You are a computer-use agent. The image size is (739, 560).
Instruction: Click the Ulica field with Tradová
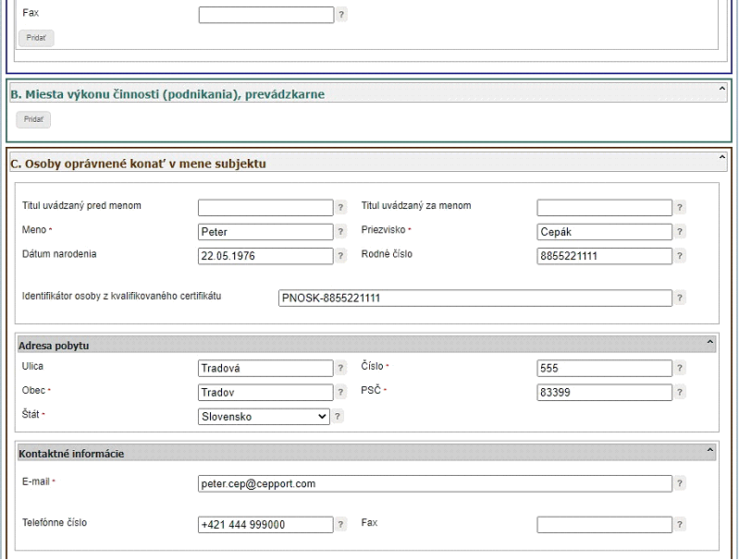(265, 368)
